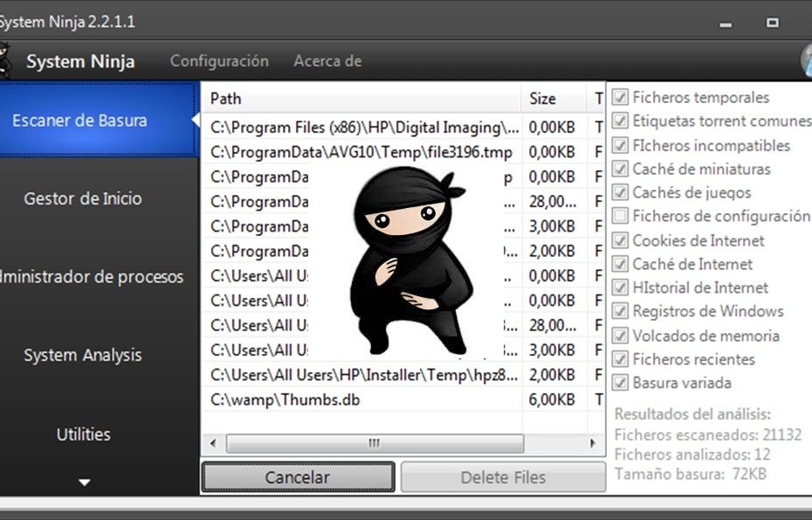
Task: Click the Ficheros analizados: 12 text
Action: click(692, 454)
